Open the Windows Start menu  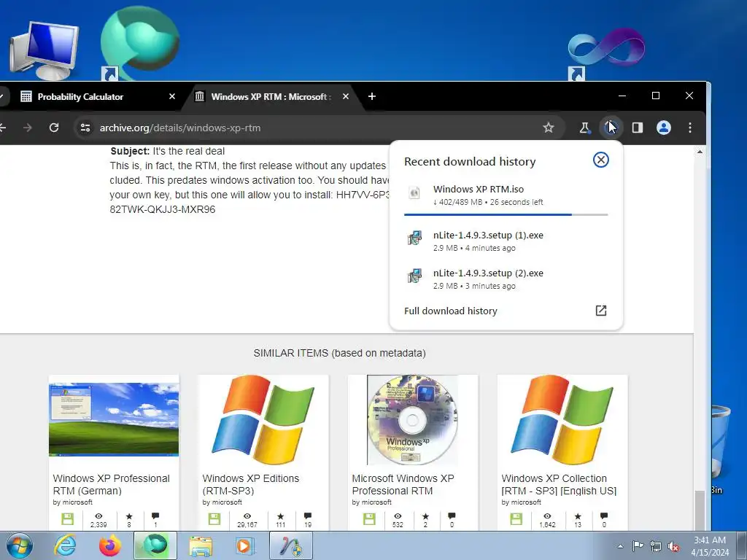click(20, 545)
